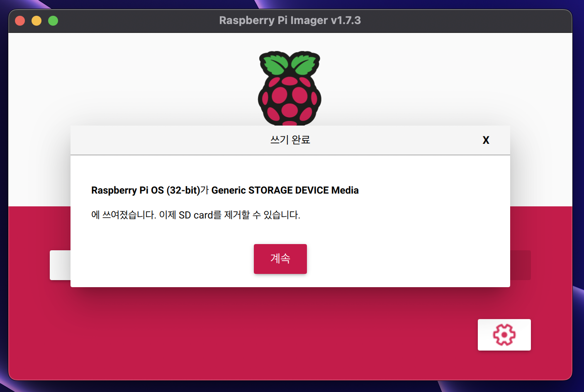Click the text Raspberry Pi OS (32-bit)
Screen dimensions: 584x392
(146, 190)
